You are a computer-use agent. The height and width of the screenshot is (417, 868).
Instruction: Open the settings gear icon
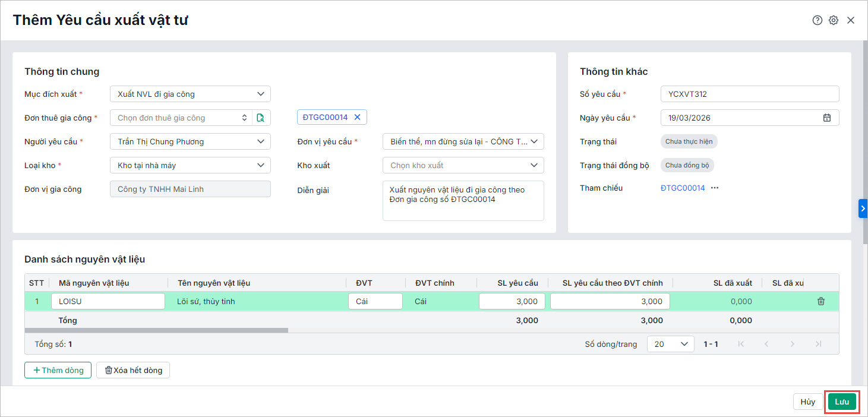click(834, 20)
